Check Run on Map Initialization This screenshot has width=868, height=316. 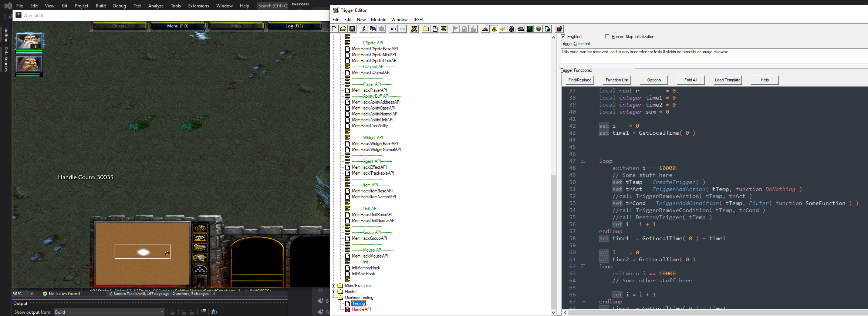607,36
